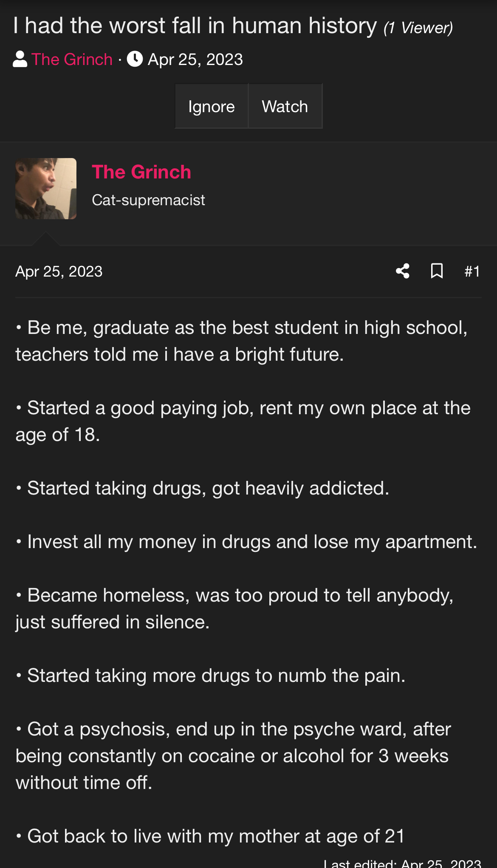Bookmark the first post
Viewport: 497px width, 868px height.
(x=437, y=271)
